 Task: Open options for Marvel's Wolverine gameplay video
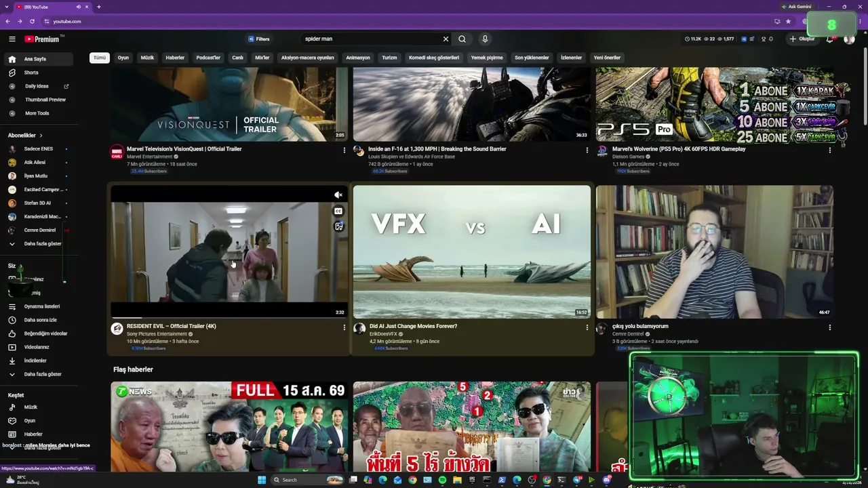pos(829,150)
